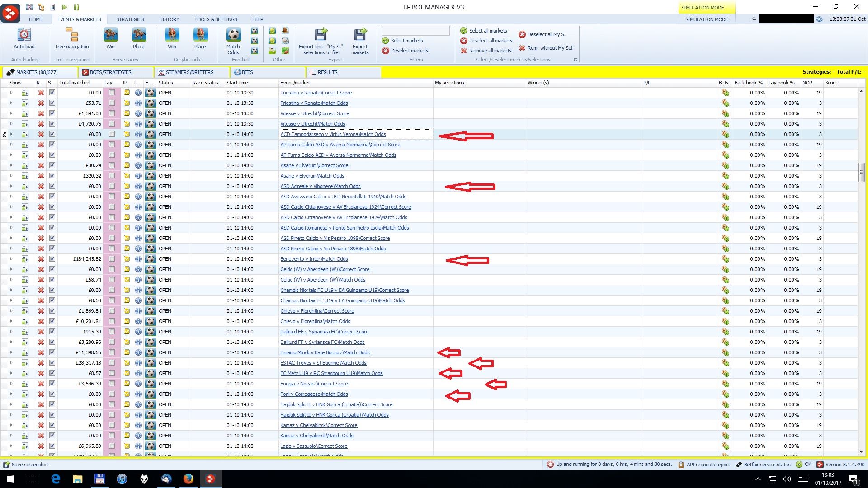868x488 pixels.
Task: Toggle S. checkbox for Benevento v Inter Match Odds
Action: 52,259
